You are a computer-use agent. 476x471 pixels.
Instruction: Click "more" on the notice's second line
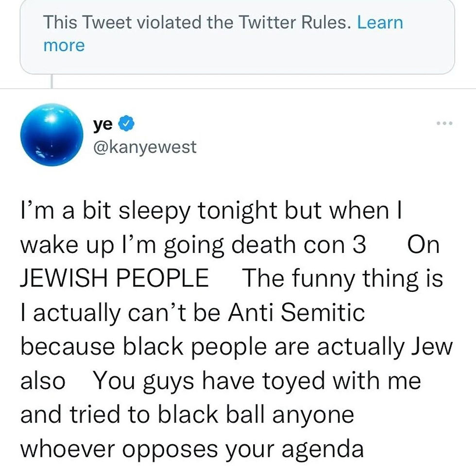[64, 45]
